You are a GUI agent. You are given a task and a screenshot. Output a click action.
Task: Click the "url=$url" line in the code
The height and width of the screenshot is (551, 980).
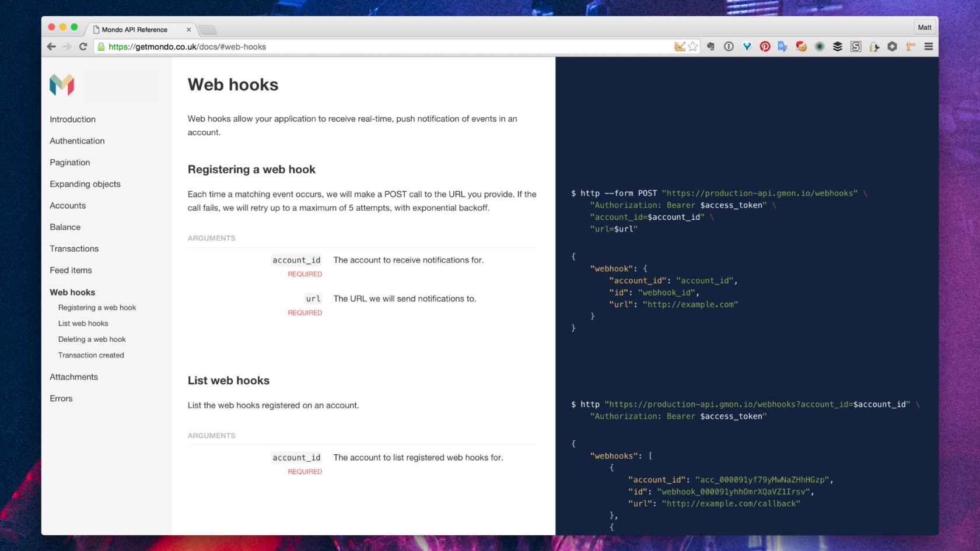pyautogui.click(x=614, y=230)
